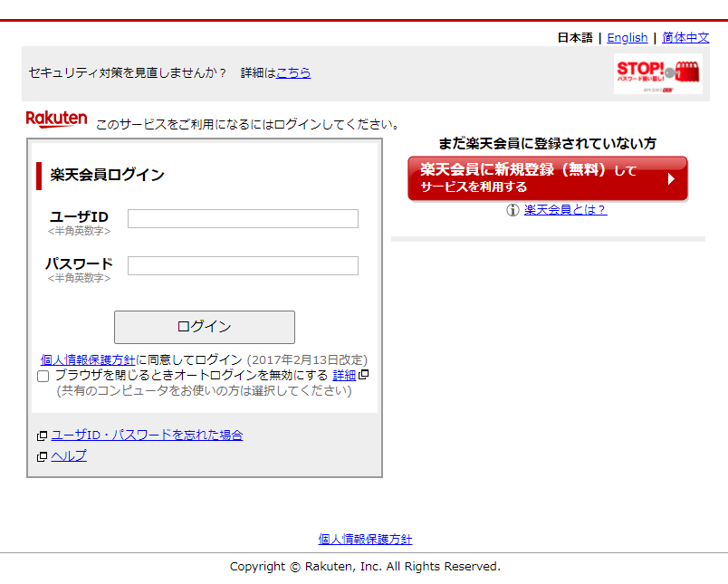Click the セキュリティ対策を見直しませんか？ text
This screenshot has width=728, height=584.
[x=128, y=72]
